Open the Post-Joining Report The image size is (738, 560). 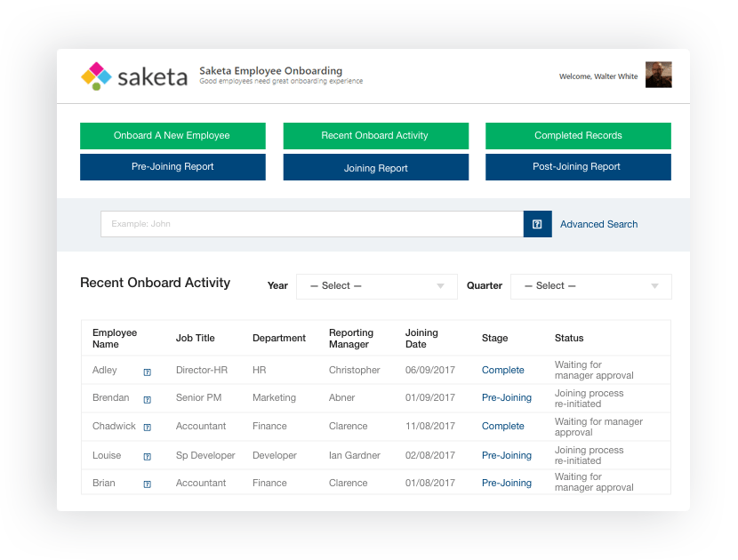pyautogui.click(x=578, y=166)
